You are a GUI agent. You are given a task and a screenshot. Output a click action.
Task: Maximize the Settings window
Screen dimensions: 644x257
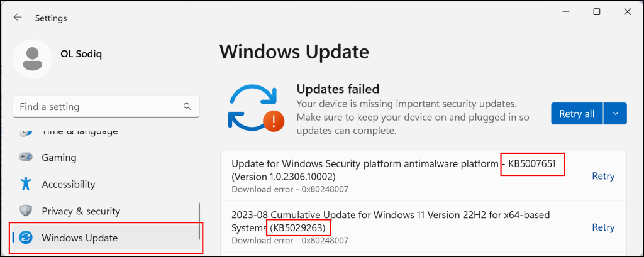pos(597,11)
